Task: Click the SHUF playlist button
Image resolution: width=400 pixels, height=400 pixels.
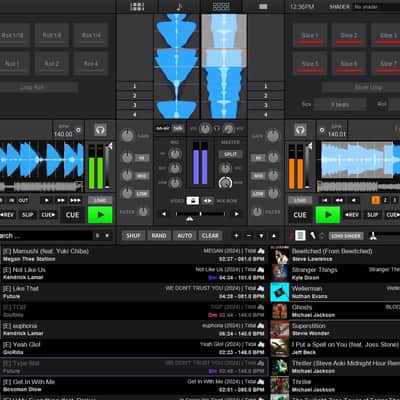Action: [x=133, y=236]
